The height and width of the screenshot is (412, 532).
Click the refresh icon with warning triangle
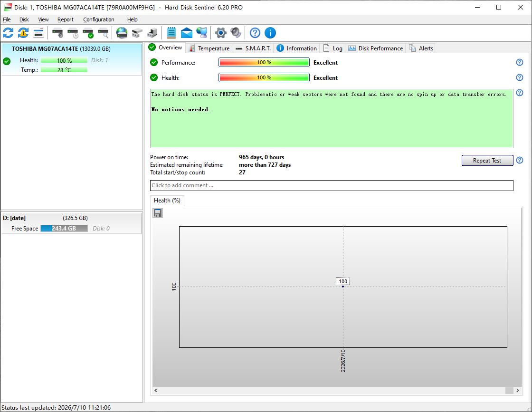(x=23, y=33)
